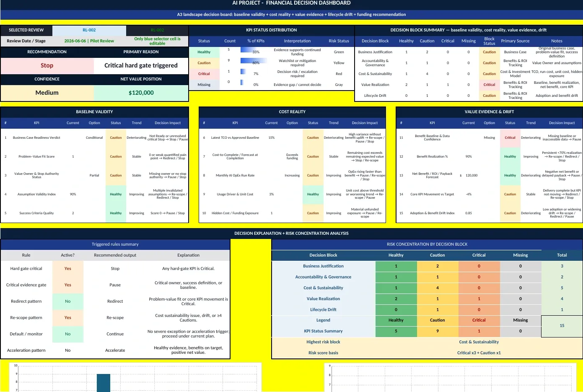Select the 'Cost & Investment Model' primary source cell
This screenshot has height=392, width=583.
[x=515, y=74]
